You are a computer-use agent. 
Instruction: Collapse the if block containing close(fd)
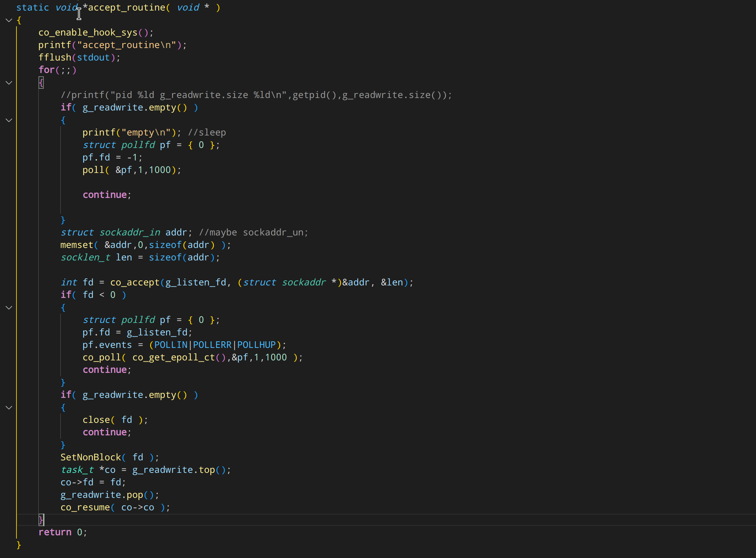click(9, 408)
